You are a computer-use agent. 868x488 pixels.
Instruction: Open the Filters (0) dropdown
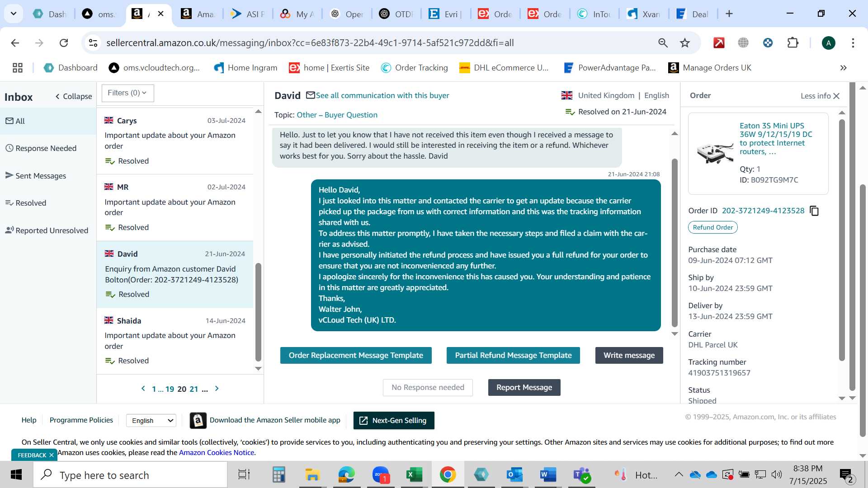[127, 93]
